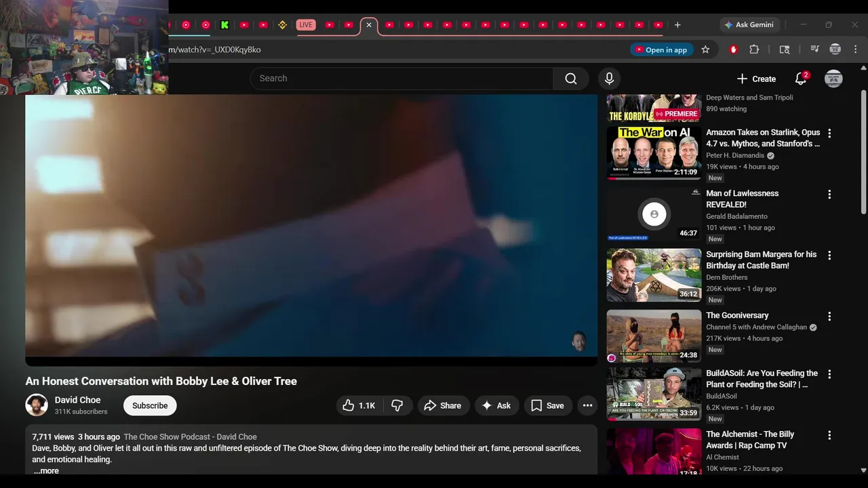Open more actions below the video
The width and height of the screenshot is (868, 488).
tap(588, 405)
